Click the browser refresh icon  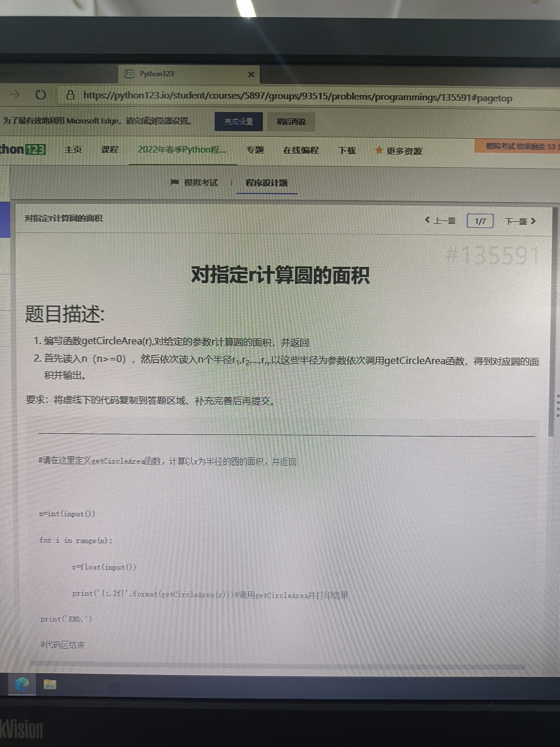pos(41,95)
